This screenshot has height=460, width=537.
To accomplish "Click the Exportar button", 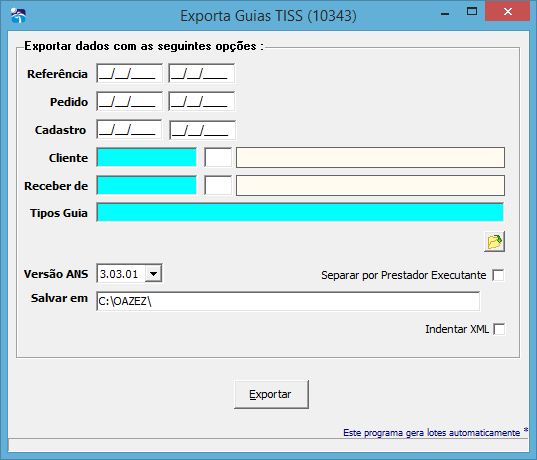I will (271, 394).
